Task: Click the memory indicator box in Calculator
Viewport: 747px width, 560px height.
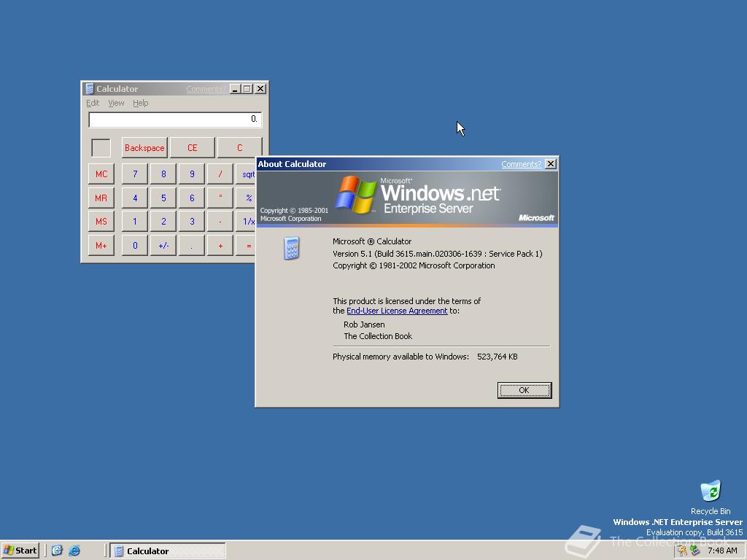Action: pyautogui.click(x=101, y=147)
